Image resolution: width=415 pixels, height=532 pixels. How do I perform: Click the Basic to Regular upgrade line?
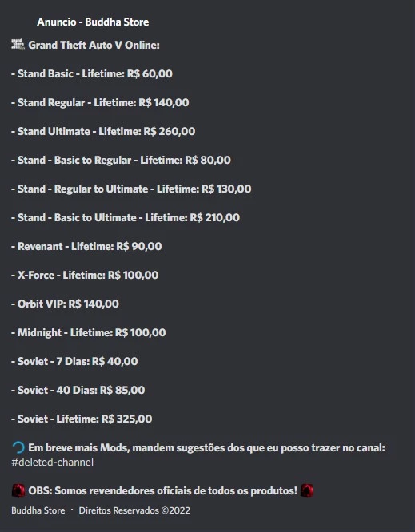click(x=121, y=160)
